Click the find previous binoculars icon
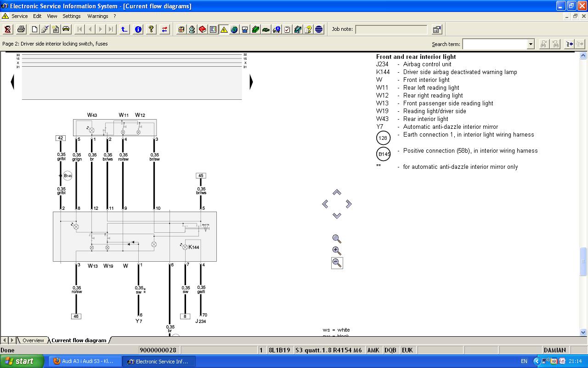 coord(556,44)
